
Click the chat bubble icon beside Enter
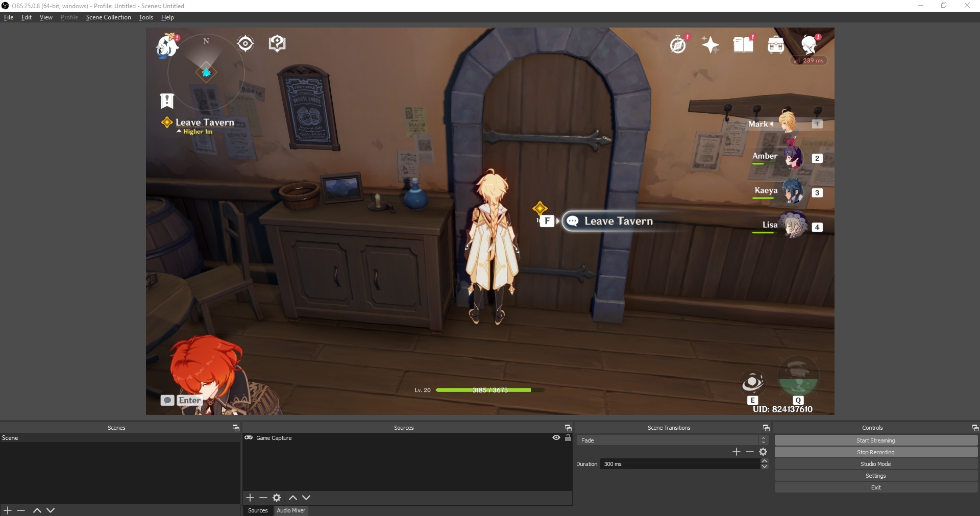167,401
